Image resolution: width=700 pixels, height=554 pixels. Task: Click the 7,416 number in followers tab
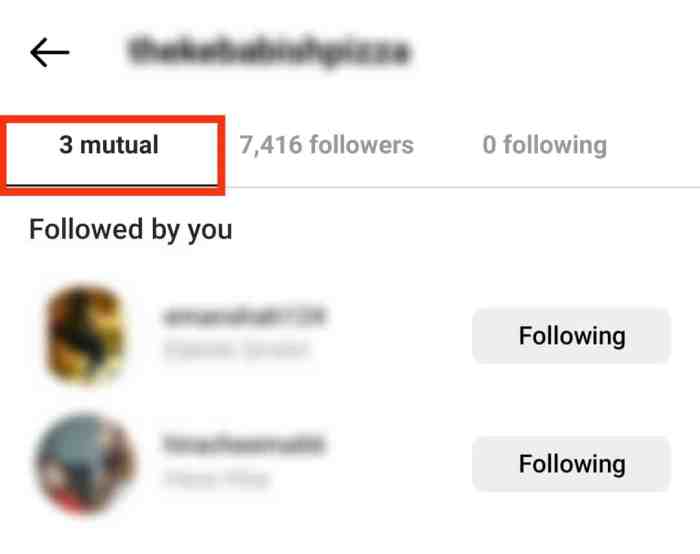coord(271,145)
